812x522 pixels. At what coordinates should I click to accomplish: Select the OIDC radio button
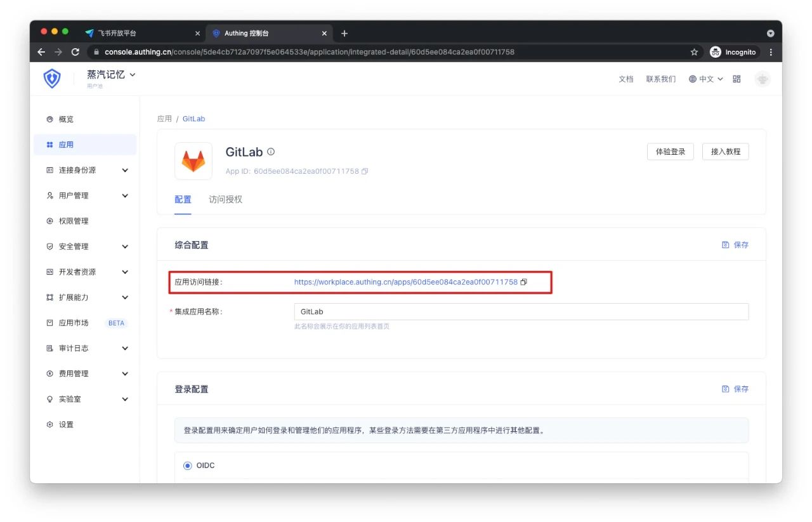tap(188, 466)
